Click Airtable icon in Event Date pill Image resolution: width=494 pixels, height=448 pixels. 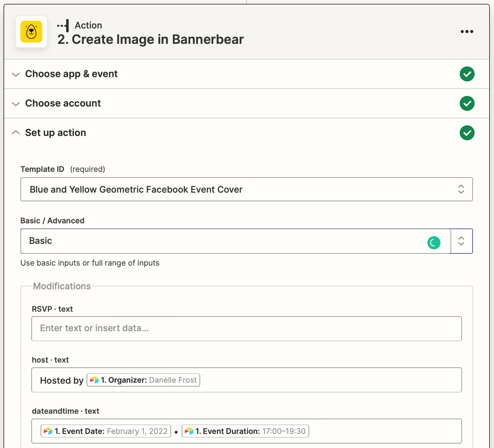(x=48, y=431)
